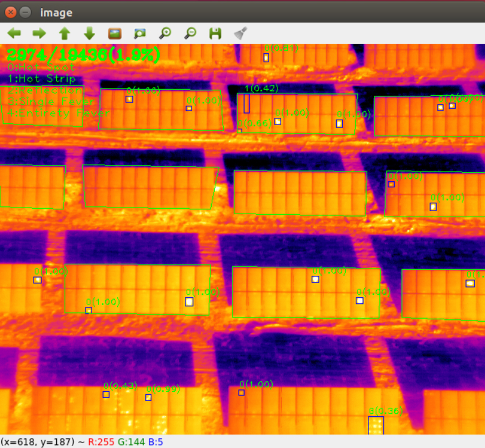
Task: Click the detection label '0(0.36)'
Action: 386,411
